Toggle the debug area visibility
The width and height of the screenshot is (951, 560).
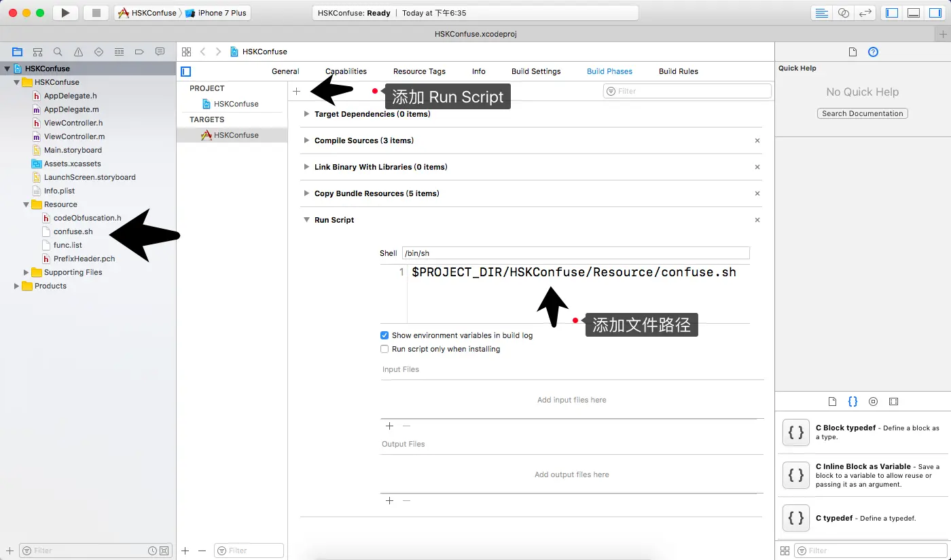pos(914,13)
